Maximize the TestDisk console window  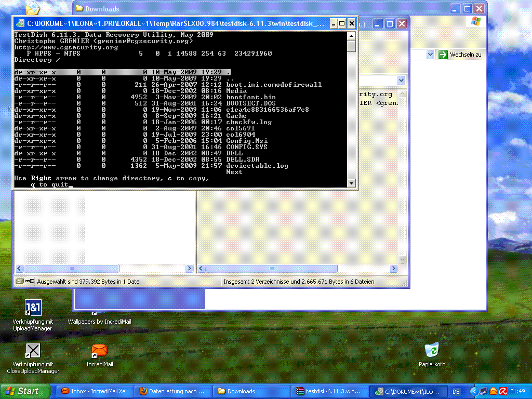point(342,23)
